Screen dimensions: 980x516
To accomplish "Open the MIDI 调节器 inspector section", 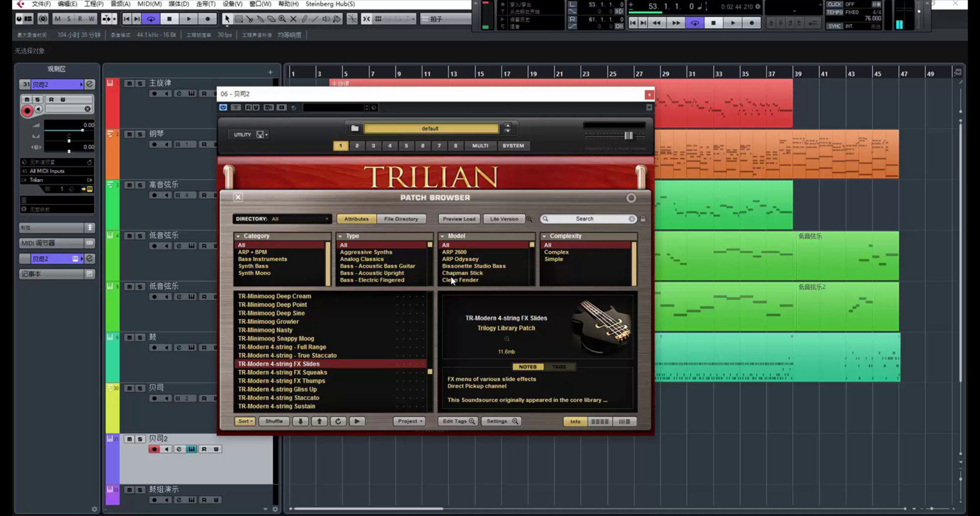I will click(x=57, y=243).
